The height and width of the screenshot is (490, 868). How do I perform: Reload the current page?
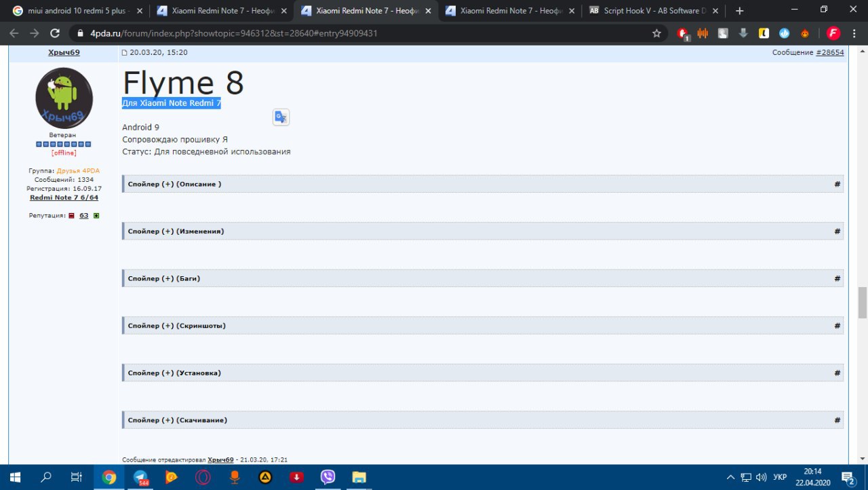pyautogui.click(x=56, y=33)
